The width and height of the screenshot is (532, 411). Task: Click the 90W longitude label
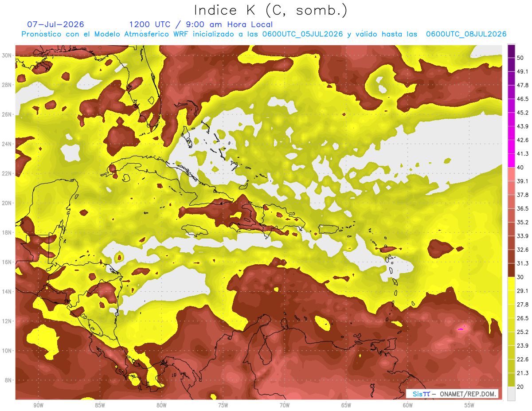click(38, 405)
